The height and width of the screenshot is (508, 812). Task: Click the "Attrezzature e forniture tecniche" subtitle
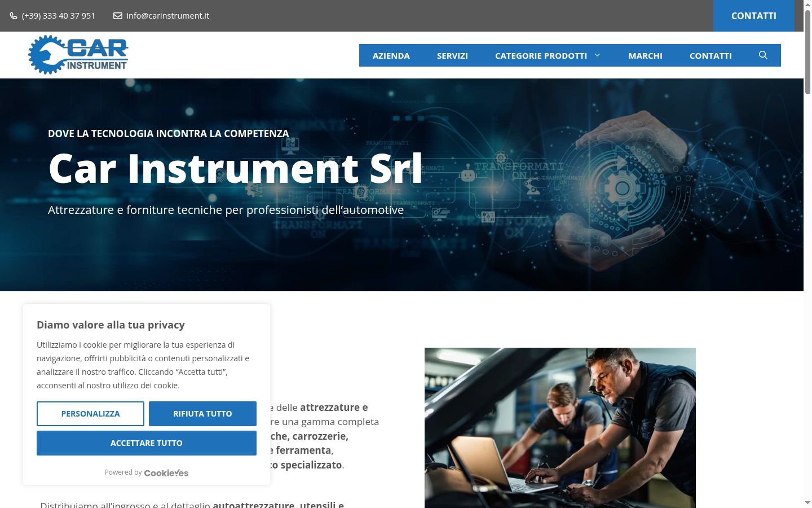click(x=226, y=210)
